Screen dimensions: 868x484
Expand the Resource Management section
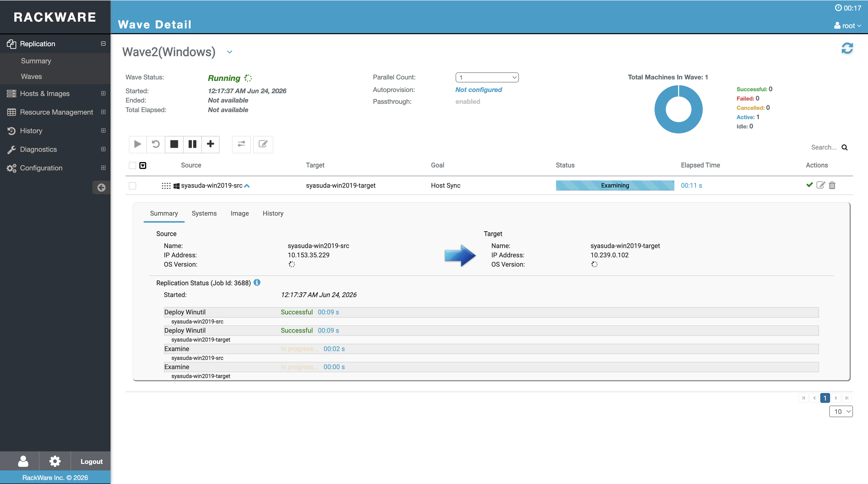coord(103,112)
